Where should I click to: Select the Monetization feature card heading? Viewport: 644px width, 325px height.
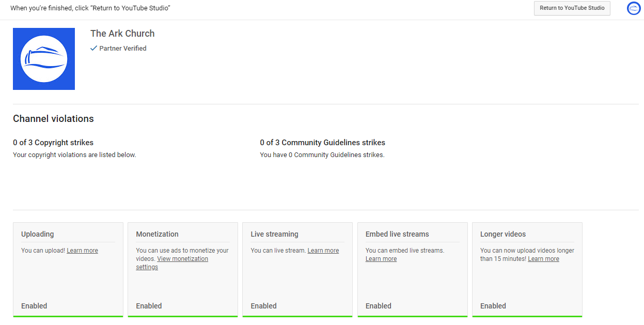(x=157, y=234)
